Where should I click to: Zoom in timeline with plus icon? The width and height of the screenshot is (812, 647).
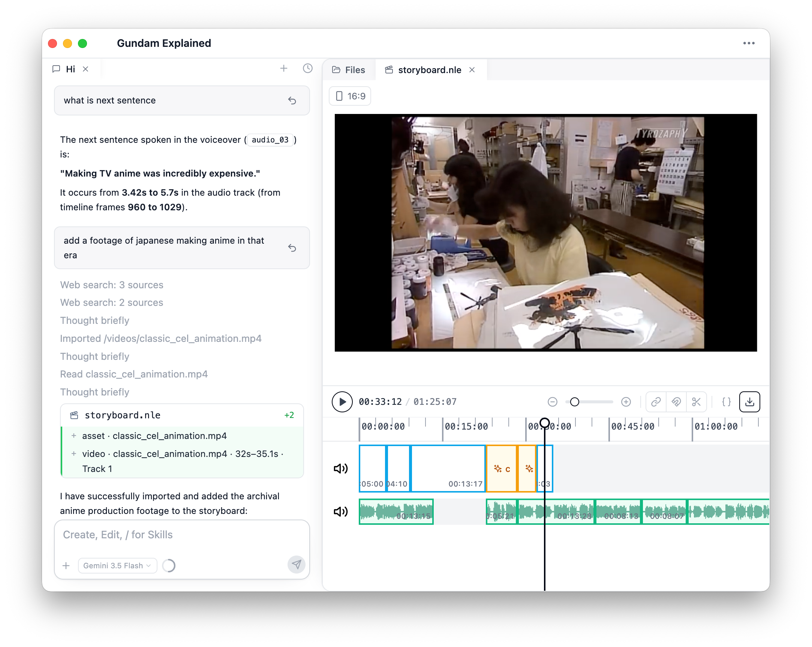626,402
